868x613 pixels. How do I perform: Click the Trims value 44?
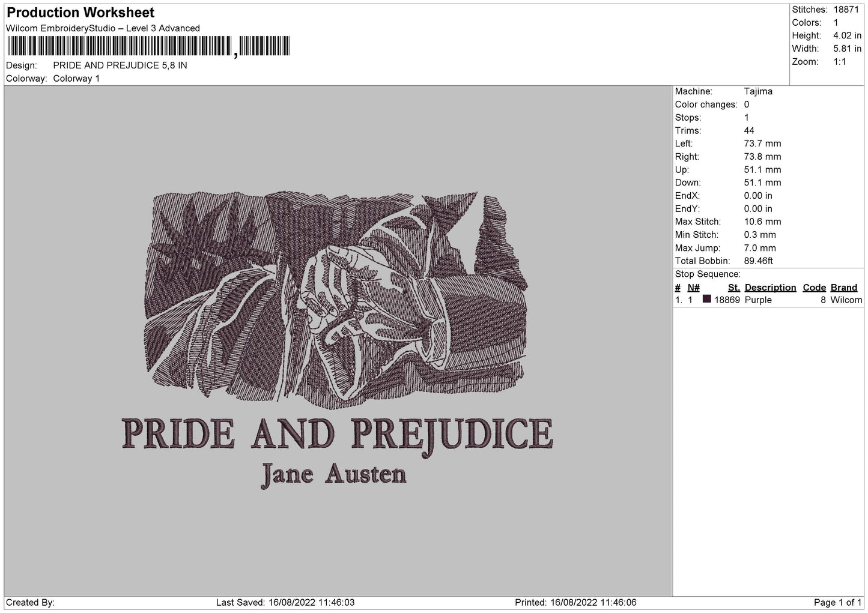[749, 130]
